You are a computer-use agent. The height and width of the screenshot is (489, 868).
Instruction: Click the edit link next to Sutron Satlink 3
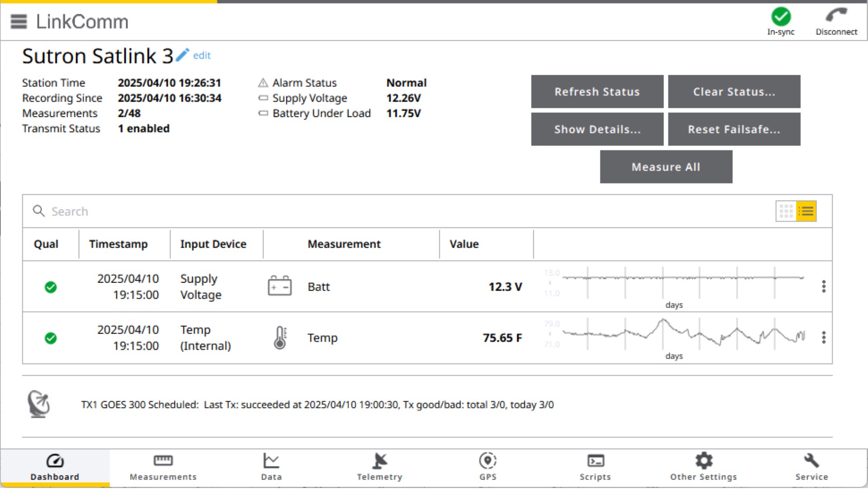tap(202, 55)
